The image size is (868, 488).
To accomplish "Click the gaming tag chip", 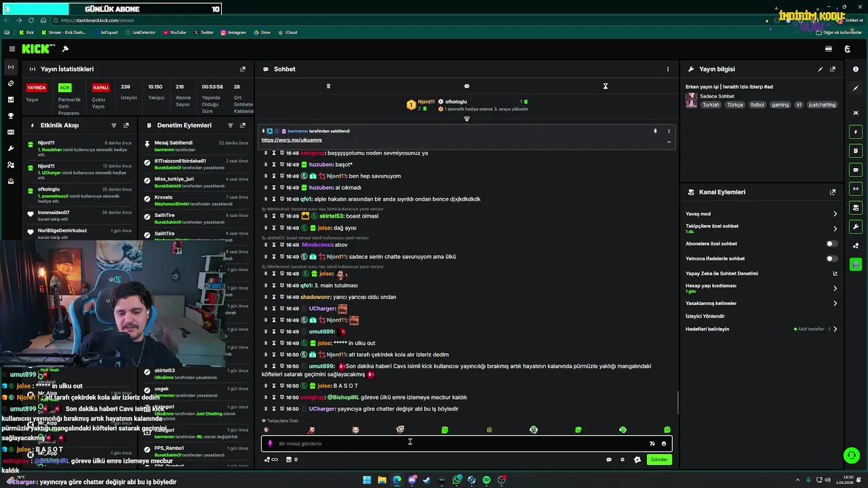I will click(x=780, y=105).
